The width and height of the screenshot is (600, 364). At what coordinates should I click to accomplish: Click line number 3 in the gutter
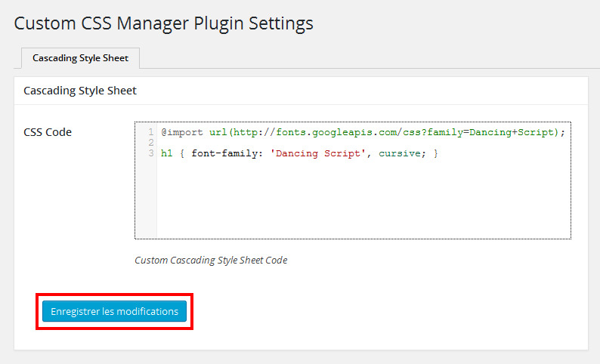151,153
